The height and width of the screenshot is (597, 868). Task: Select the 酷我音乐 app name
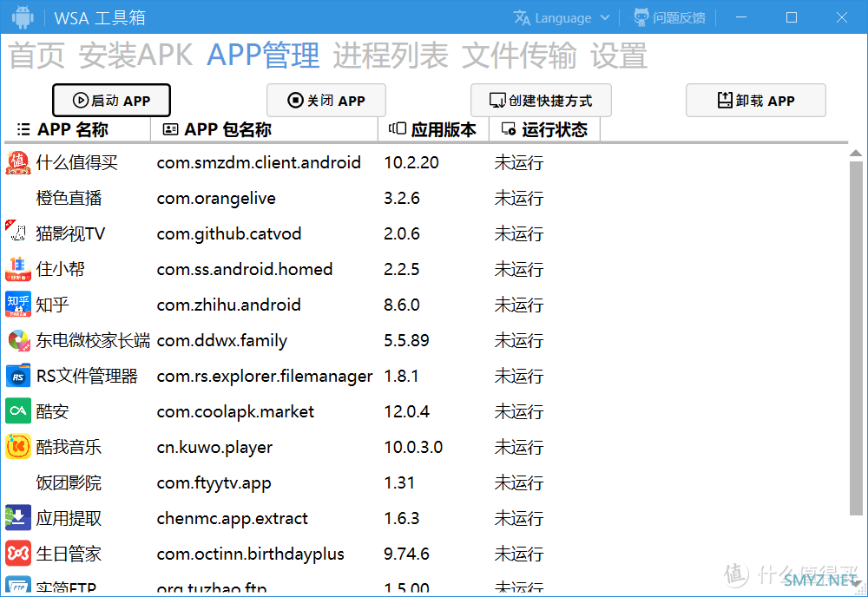pos(69,447)
